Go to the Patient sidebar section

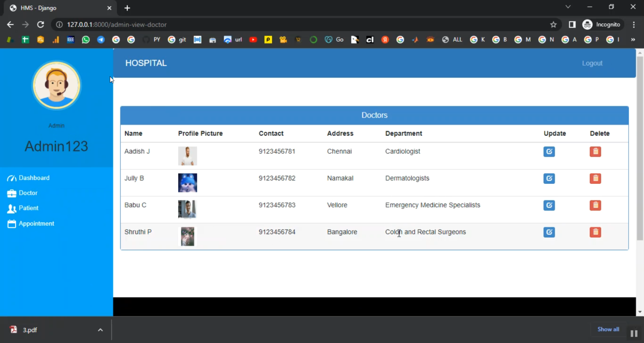click(28, 208)
